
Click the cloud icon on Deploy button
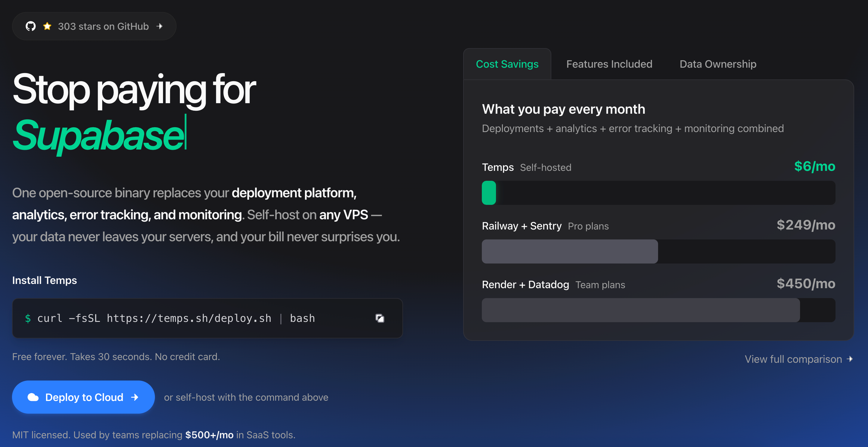[x=33, y=397]
